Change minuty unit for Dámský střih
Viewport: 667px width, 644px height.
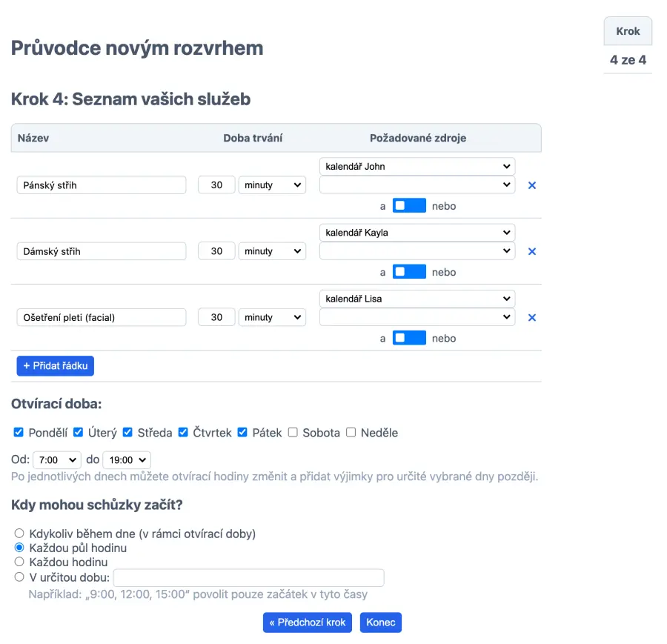click(x=272, y=251)
